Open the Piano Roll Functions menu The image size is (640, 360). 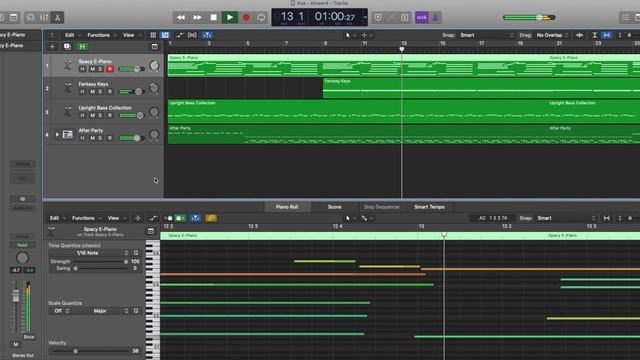(x=86, y=218)
